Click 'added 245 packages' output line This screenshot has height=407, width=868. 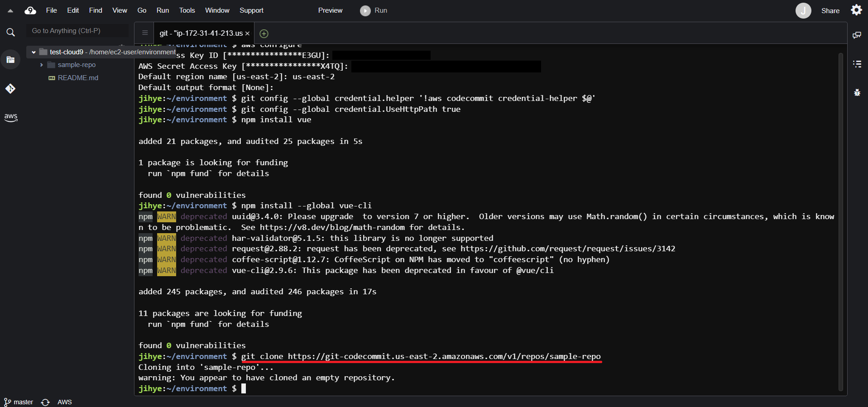pyautogui.click(x=257, y=292)
